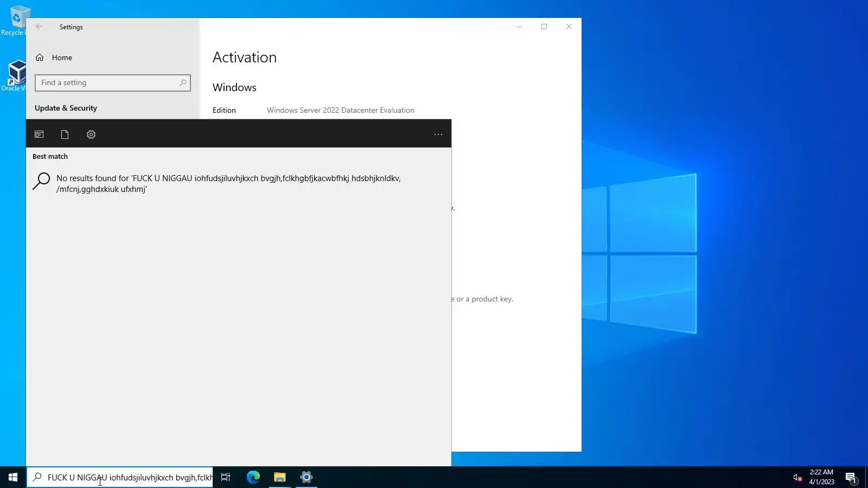The image size is (868, 488).
Task: Filter search results by Apps icon
Action: (x=39, y=134)
